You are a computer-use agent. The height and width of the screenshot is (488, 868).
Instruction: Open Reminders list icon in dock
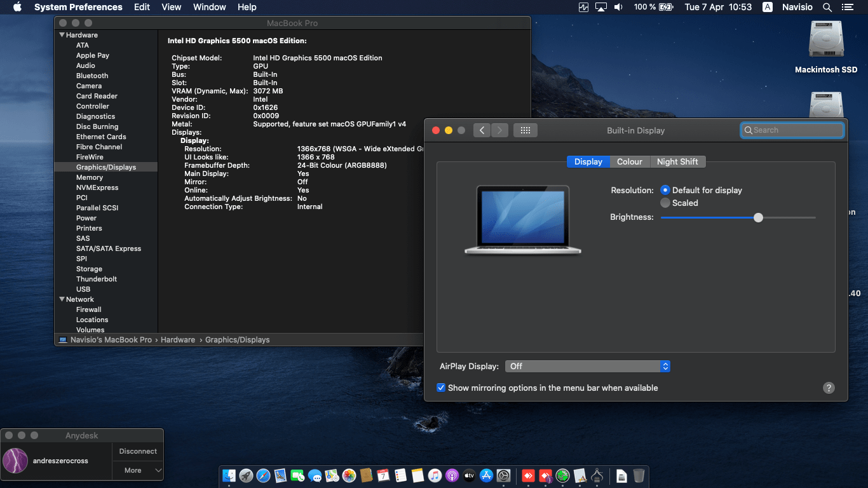(400, 475)
